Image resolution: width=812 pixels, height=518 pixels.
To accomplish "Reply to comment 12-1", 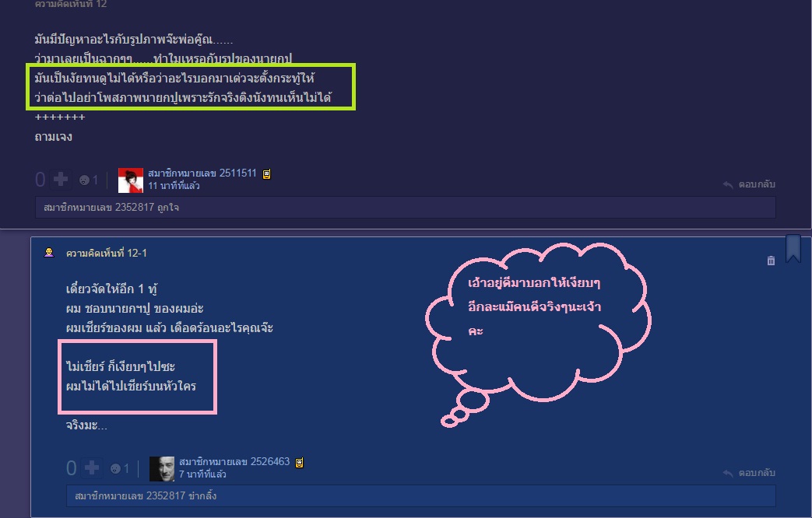I will (x=749, y=473).
